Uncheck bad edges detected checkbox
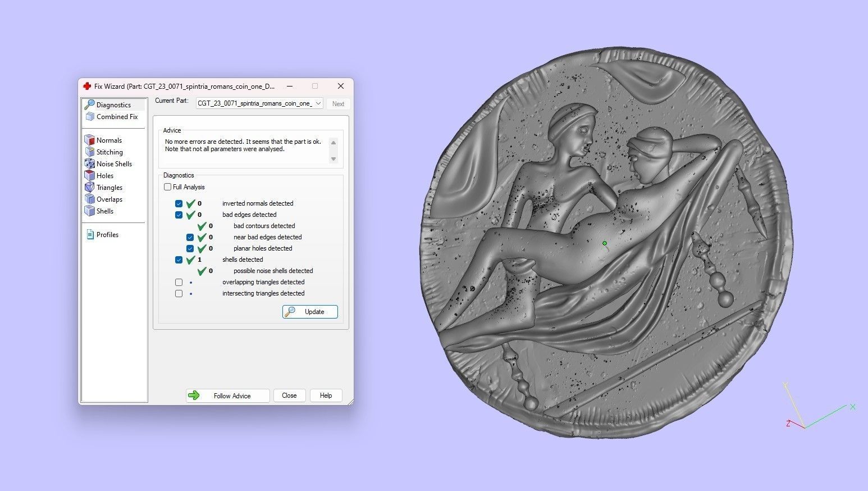The image size is (868, 491). click(x=179, y=215)
